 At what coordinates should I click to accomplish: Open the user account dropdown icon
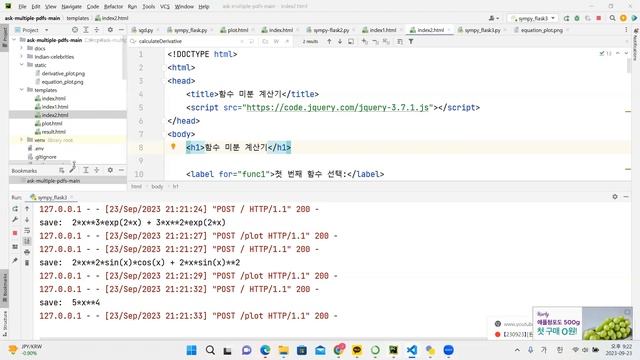click(x=494, y=18)
